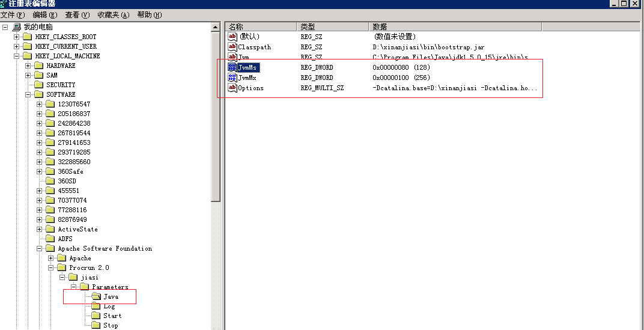This screenshot has width=644, height=330.
Task: Collapse the Parameters key
Action: pos(74,287)
